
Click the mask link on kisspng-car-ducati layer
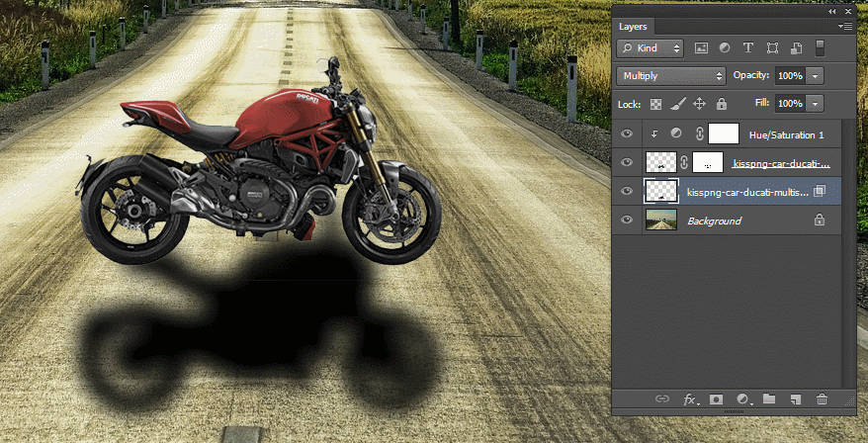(x=684, y=162)
